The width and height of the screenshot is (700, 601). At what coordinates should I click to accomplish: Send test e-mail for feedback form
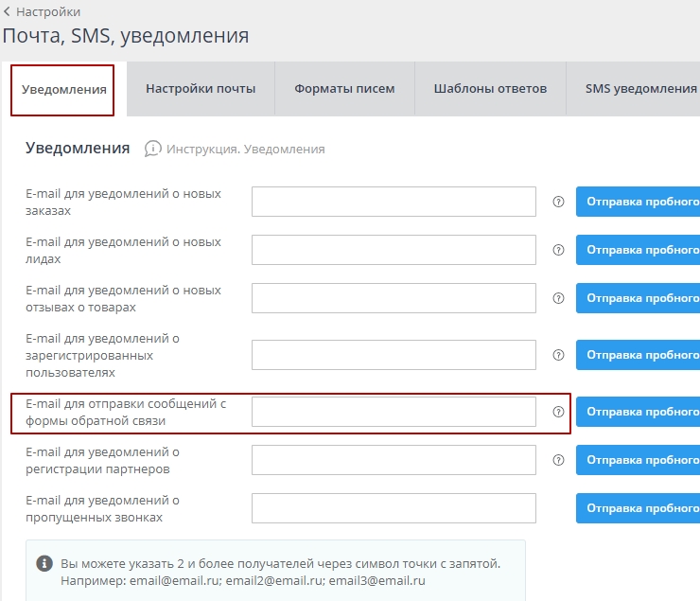tap(639, 412)
